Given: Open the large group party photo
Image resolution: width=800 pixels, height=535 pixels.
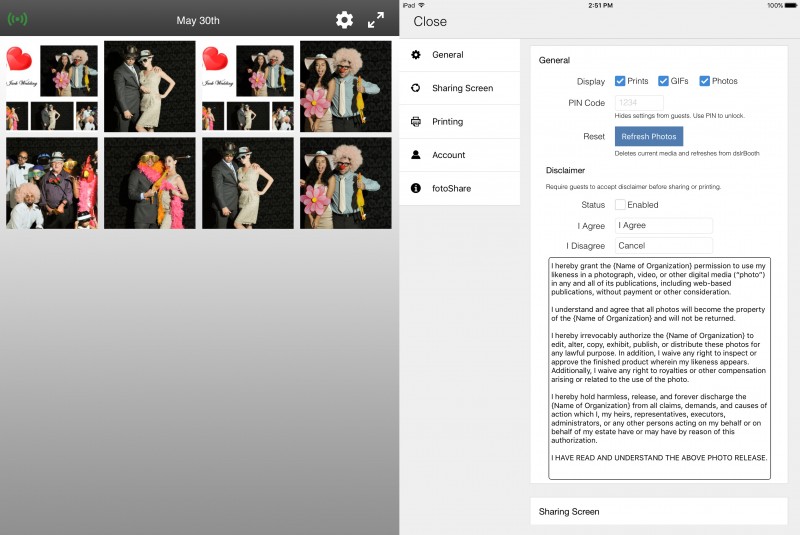Looking at the screenshot, I should (52, 183).
